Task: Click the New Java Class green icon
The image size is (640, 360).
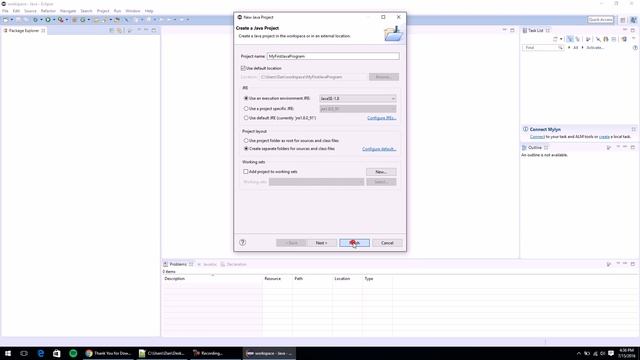Action: pyautogui.click(x=83, y=20)
